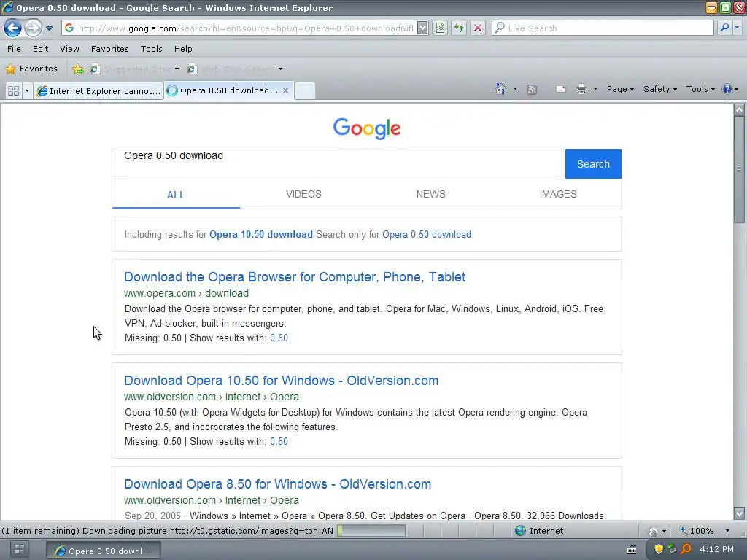Click the blank New Tab button
747x560 pixels.
[x=304, y=90]
